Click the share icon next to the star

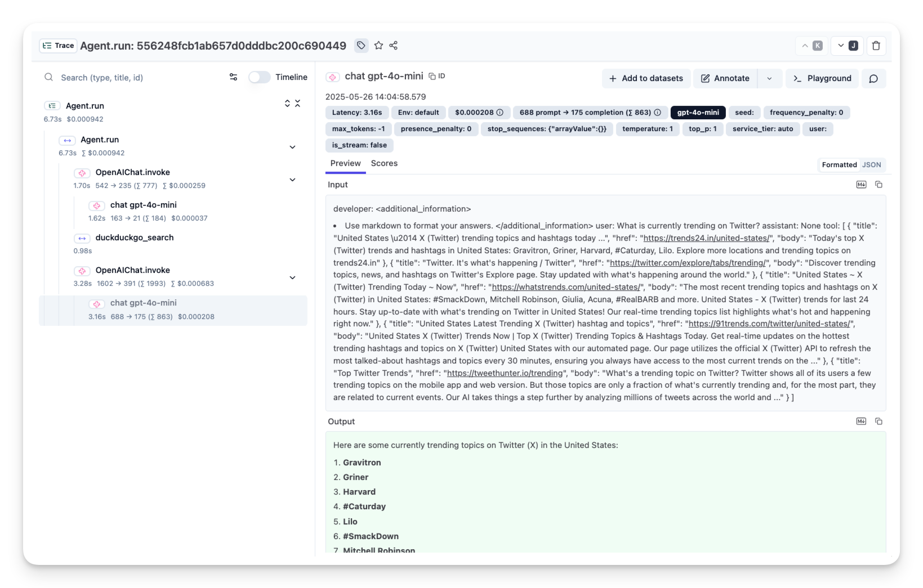coord(394,46)
